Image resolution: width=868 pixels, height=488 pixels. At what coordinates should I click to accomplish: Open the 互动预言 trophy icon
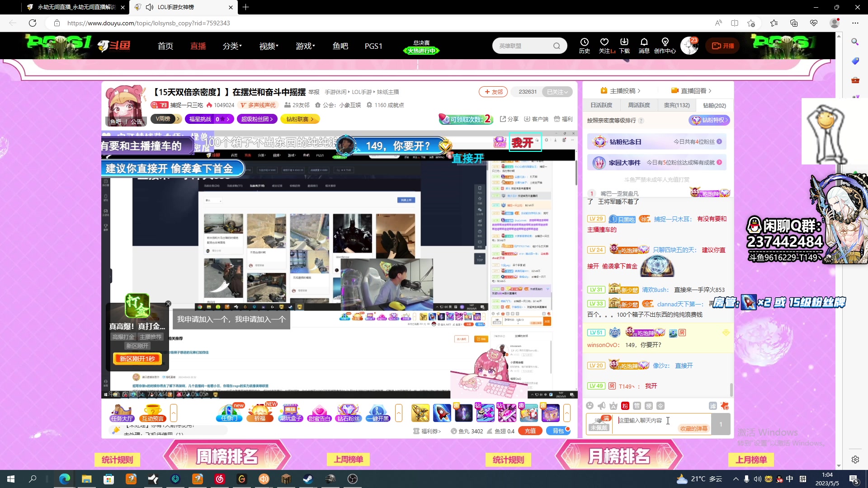tap(153, 413)
